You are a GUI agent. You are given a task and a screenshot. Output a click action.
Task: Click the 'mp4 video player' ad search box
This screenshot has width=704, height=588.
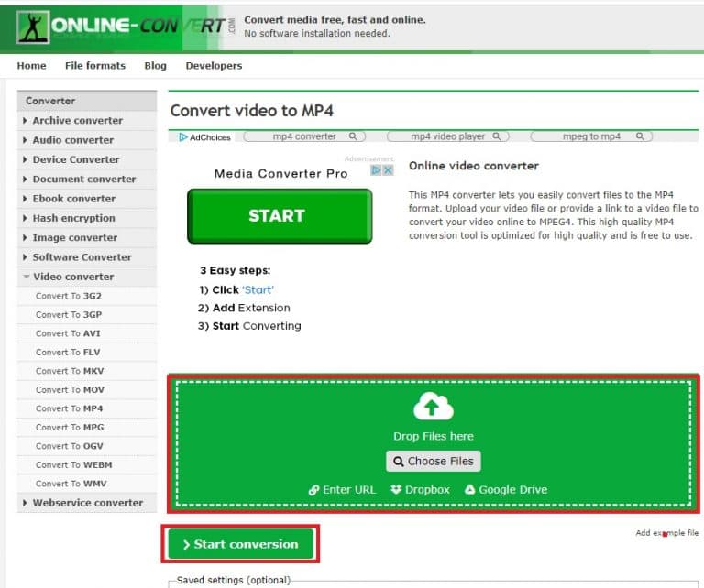pos(448,136)
